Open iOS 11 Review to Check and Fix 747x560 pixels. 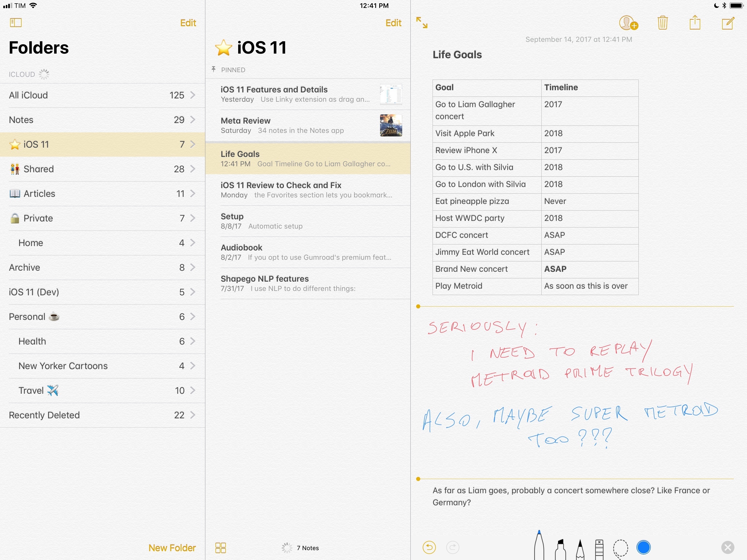tap(308, 190)
